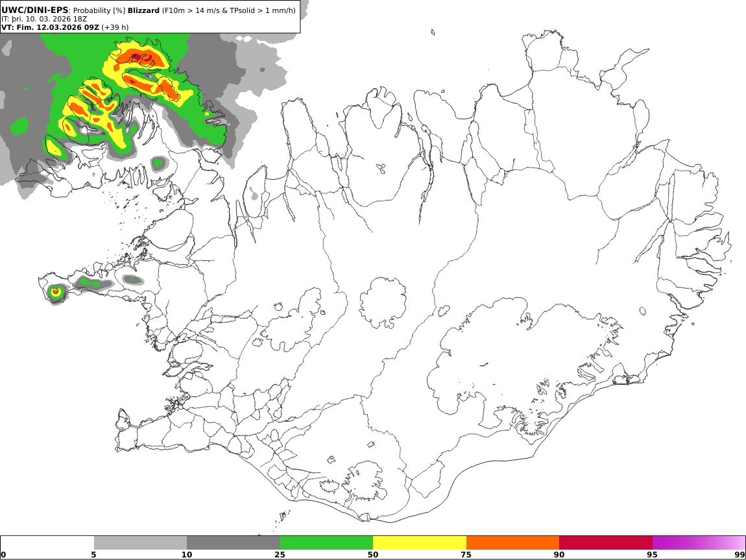The height and width of the screenshot is (560, 746).
Task: Click the legend tick label '0'
Action: (4, 554)
